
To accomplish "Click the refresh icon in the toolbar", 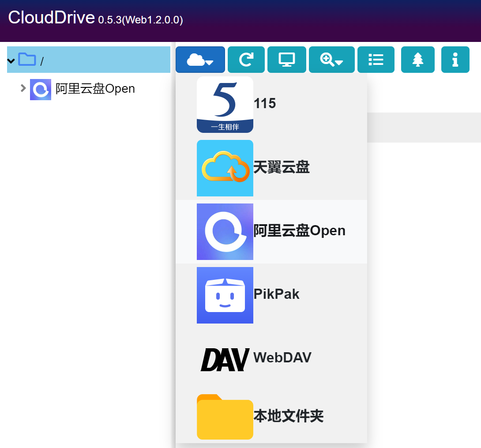I will pos(246,60).
